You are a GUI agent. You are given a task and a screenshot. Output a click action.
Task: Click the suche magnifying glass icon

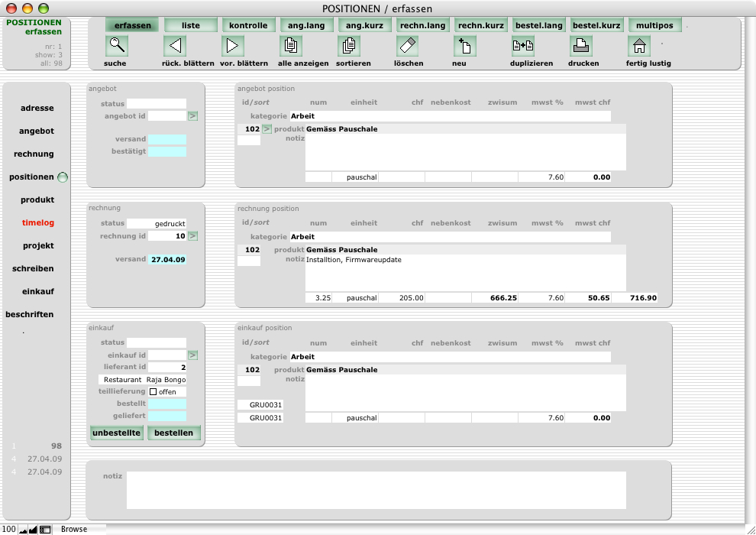coord(117,46)
